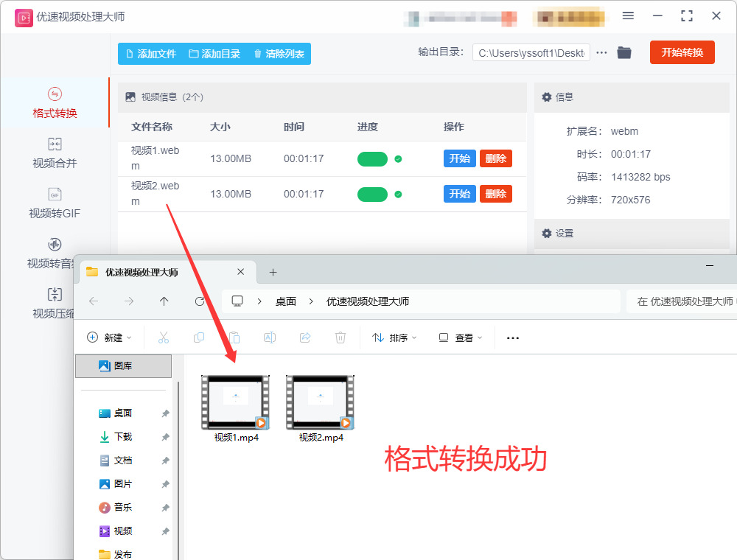The height and width of the screenshot is (560, 737).
Task: Expand the 排序 sort dropdown
Action: pos(394,337)
